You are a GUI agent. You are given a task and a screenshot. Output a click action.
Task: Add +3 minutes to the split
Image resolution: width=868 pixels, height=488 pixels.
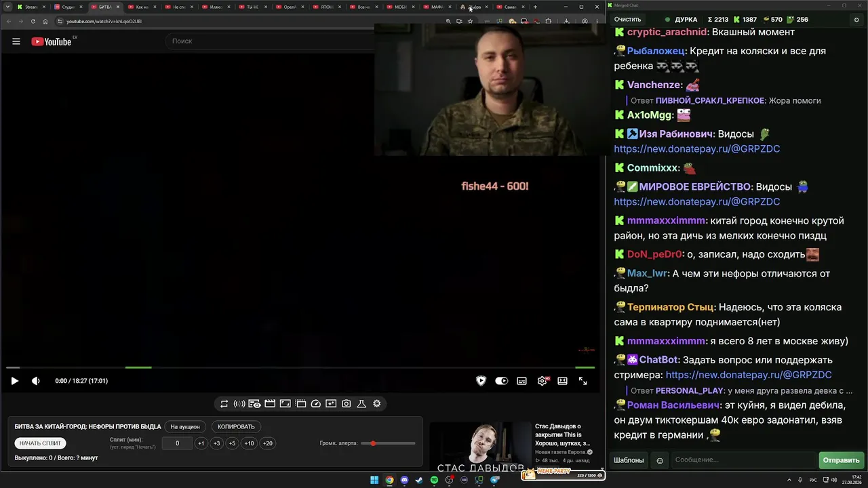tap(216, 443)
